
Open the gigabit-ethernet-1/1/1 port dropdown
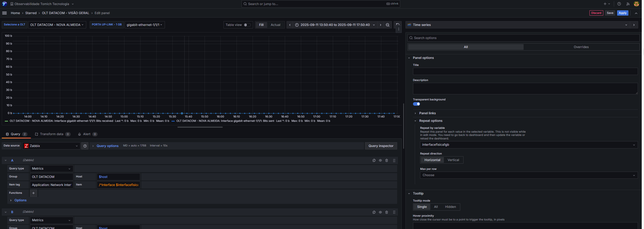tap(145, 25)
